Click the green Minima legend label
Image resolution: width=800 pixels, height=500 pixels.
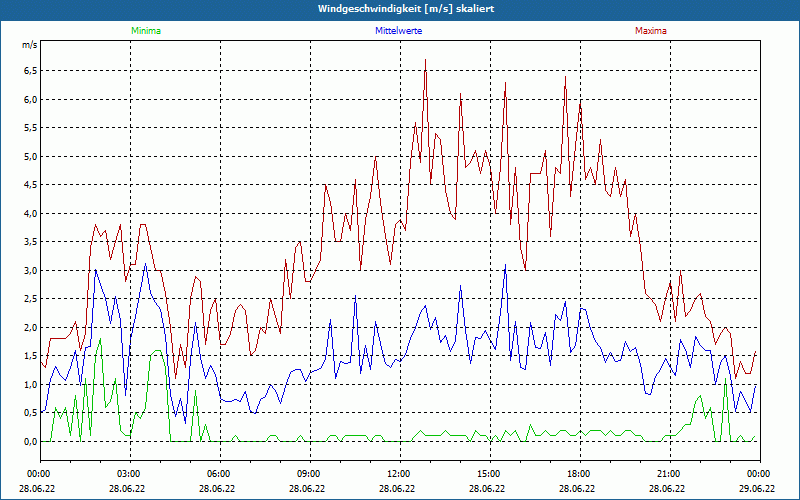(146, 31)
